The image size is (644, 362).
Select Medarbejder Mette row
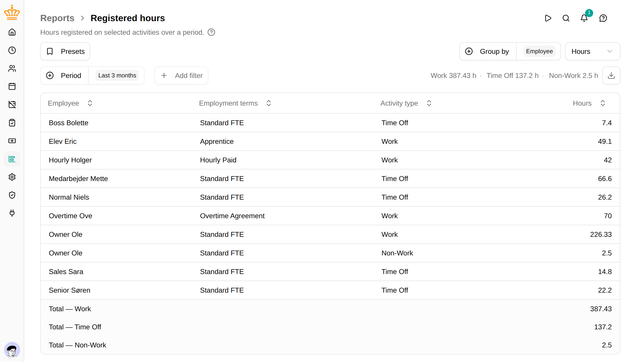point(330,179)
